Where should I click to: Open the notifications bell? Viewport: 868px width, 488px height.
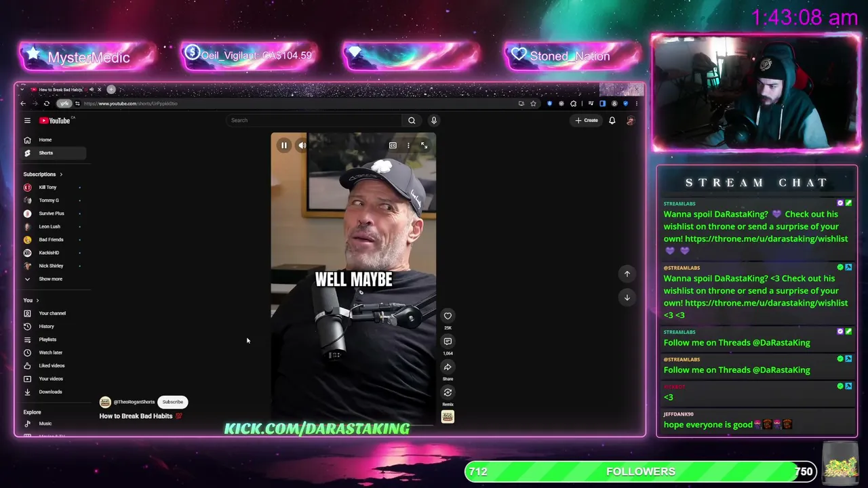(612, 121)
